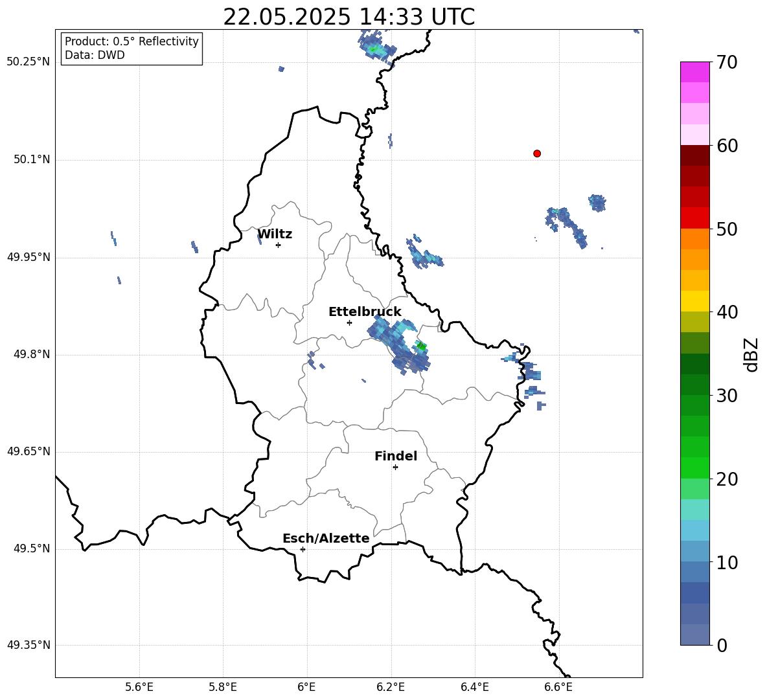Click the 5.6°E longitude label

pos(139,687)
